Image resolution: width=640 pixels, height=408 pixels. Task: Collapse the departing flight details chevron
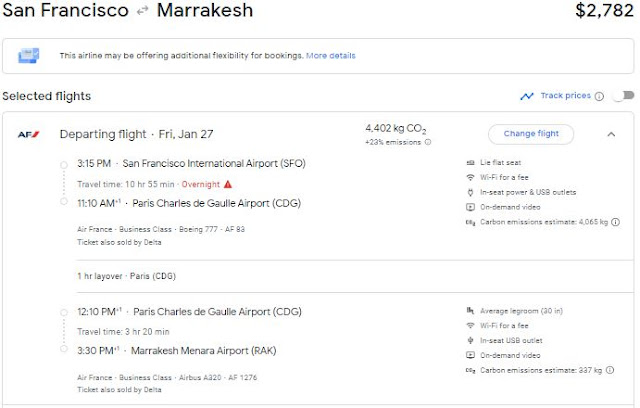(612, 134)
